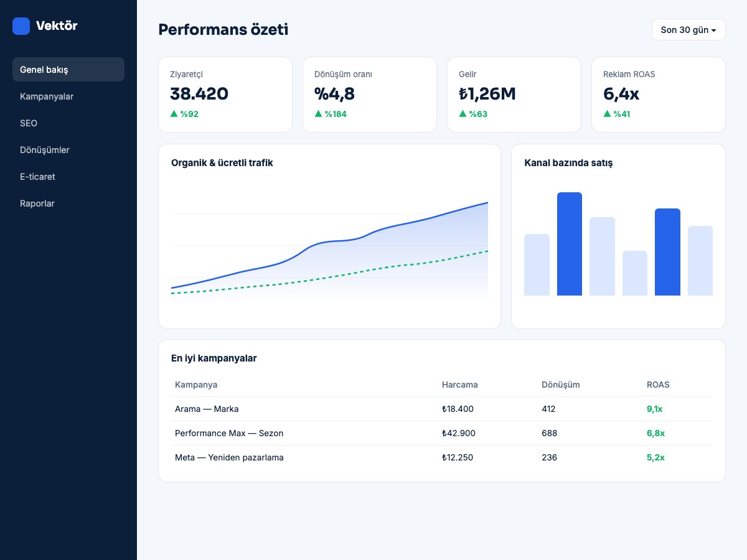The width and height of the screenshot is (747, 560).
Task: Open the Kampanyalar section
Action: click(68, 96)
